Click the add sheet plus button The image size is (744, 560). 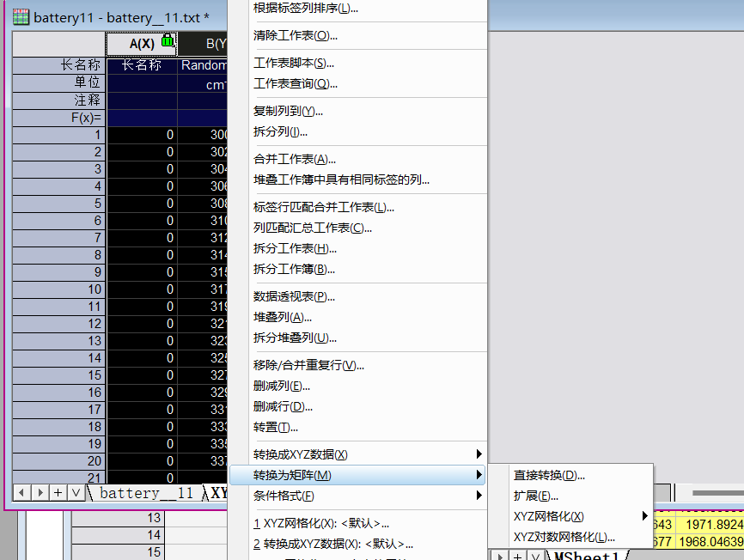click(58, 492)
